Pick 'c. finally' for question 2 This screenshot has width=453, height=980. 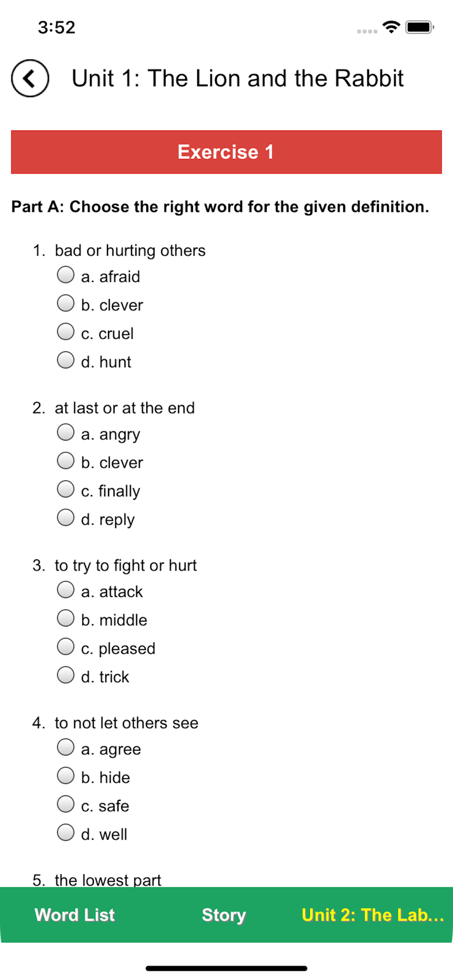click(x=65, y=489)
